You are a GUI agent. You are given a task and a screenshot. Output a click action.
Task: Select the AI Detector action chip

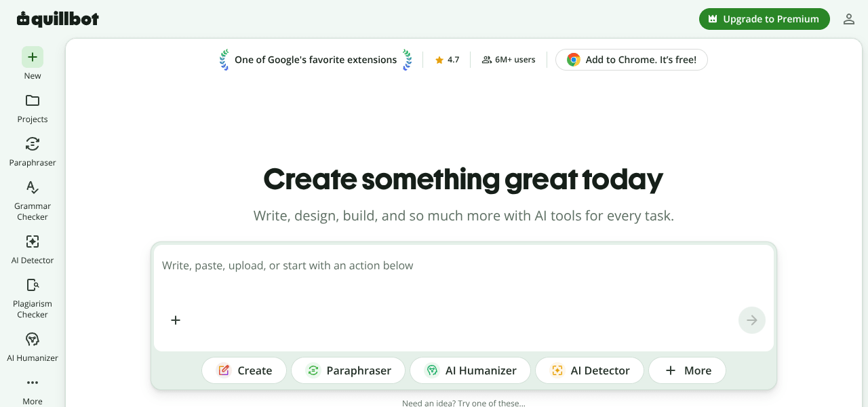pos(589,370)
